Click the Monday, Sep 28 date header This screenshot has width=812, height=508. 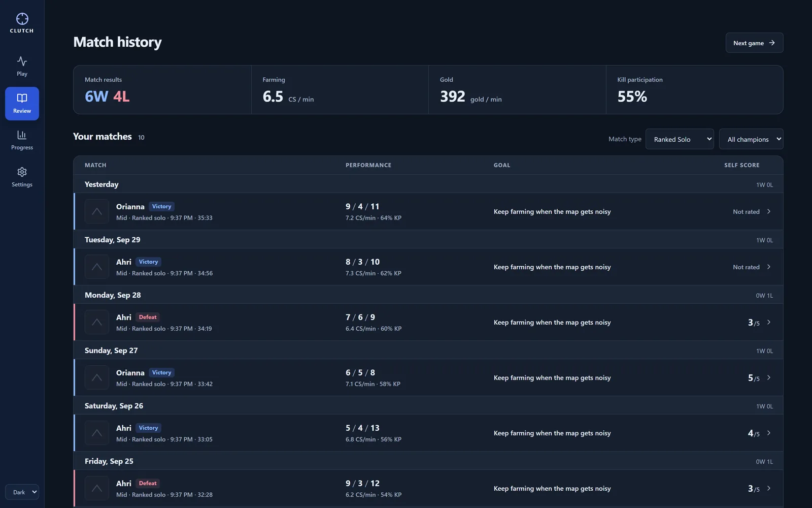[113, 295]
